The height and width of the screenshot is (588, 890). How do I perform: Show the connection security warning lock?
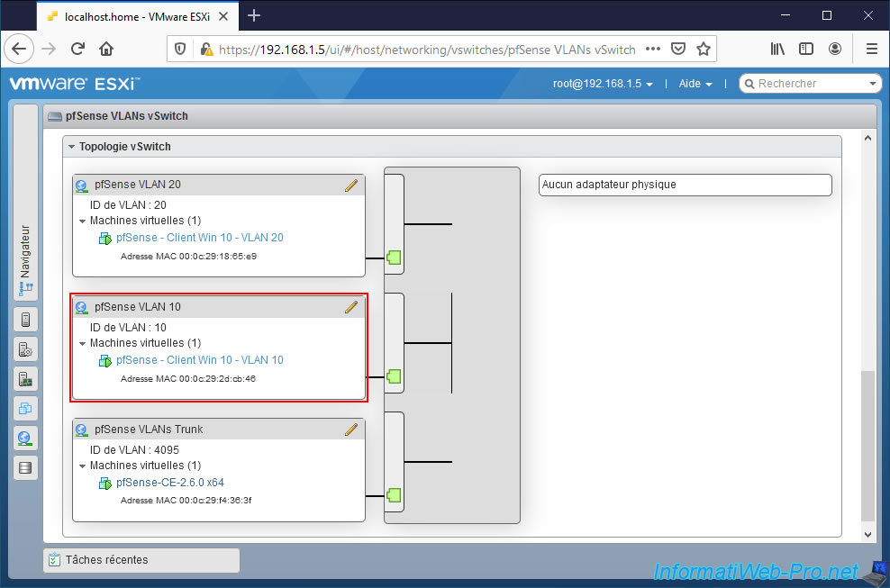pos(206,50)
